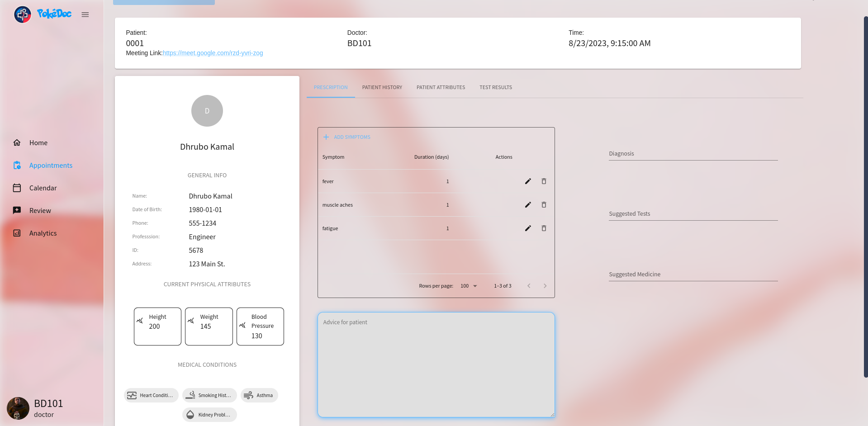Click the Diagnosis input field
Image resolution: width=868 pixels, height=426 pixels.
(693, 153)
